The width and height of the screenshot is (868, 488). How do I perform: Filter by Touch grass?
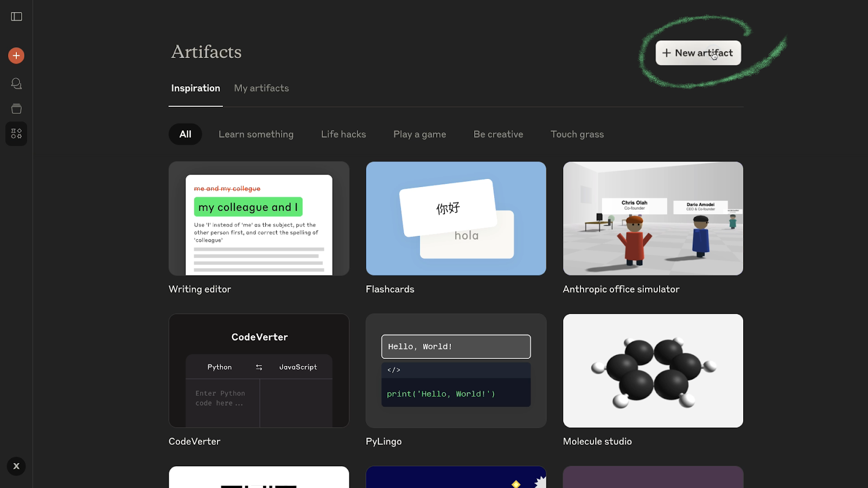[577, 134]
